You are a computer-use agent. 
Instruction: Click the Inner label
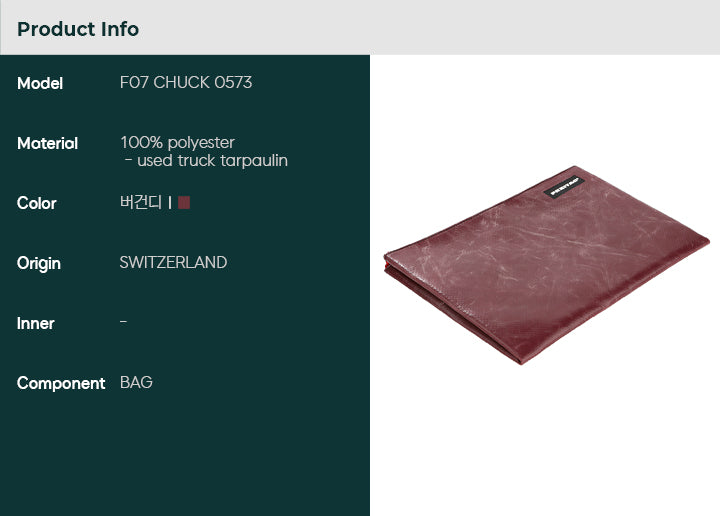[x=35, y=324]
